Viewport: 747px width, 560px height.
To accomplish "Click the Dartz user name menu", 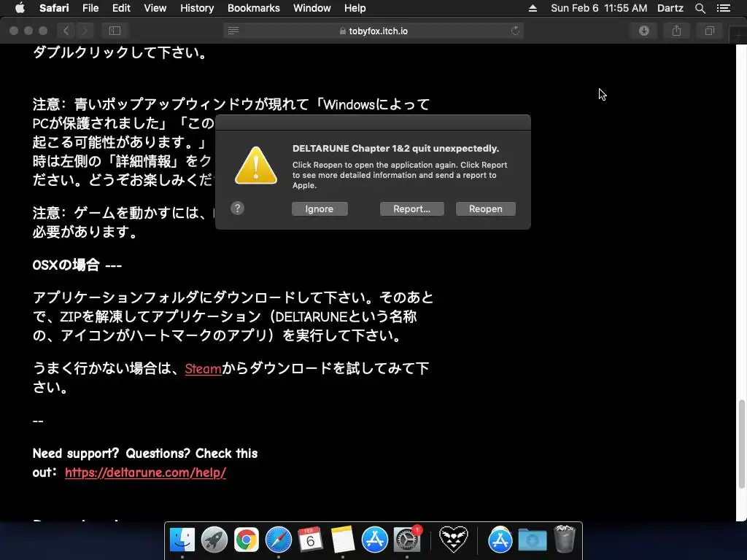I will [x=670, y=8].
